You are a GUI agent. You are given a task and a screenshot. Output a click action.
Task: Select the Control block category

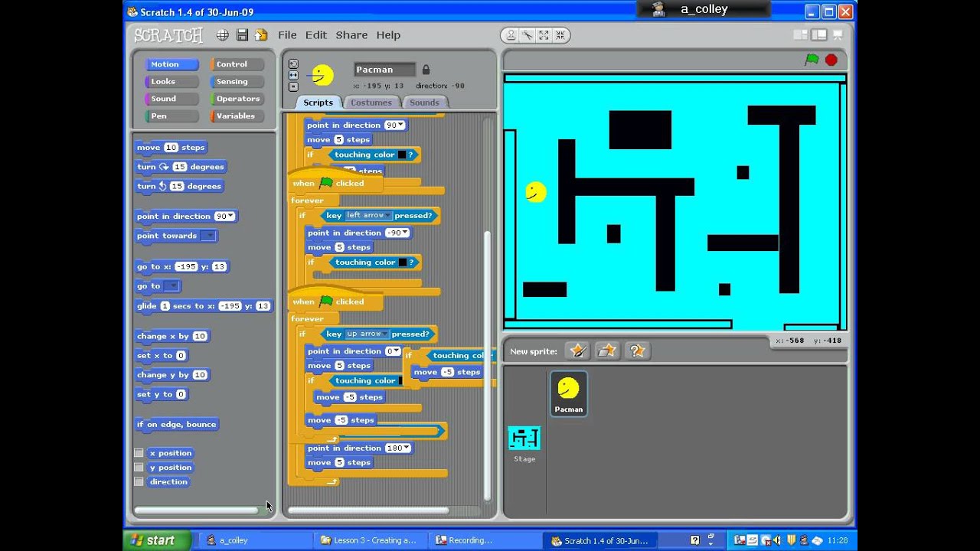click(237, 64)
